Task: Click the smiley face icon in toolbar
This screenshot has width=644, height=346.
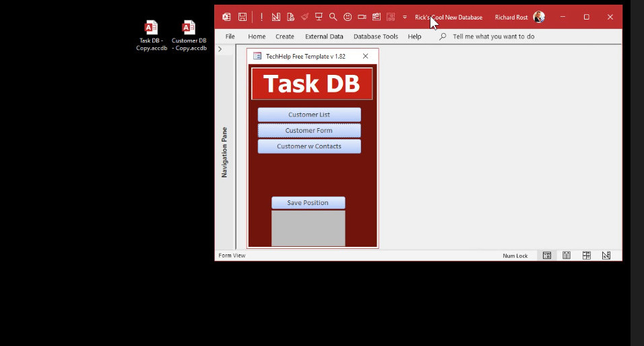Action: 348,17
